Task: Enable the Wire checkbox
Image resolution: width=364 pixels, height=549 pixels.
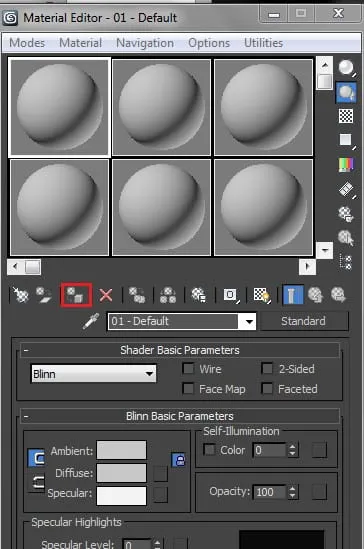Action: 188,368
